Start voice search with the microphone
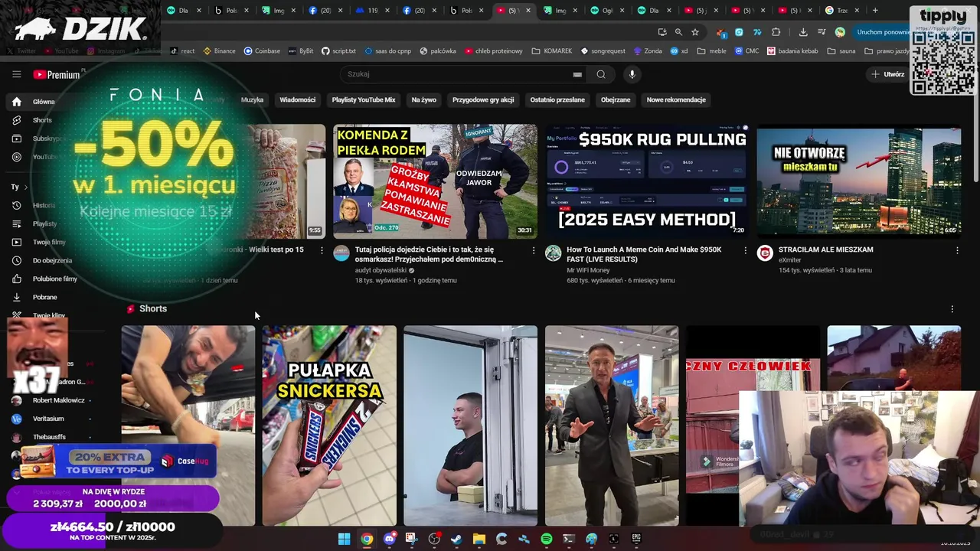Screen dimensions: 980x551 [x=632, y=74]
